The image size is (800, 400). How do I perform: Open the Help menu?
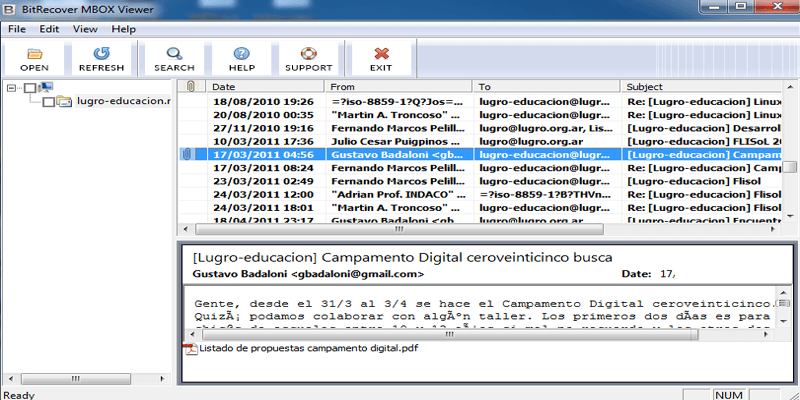[x=123, y=29]
